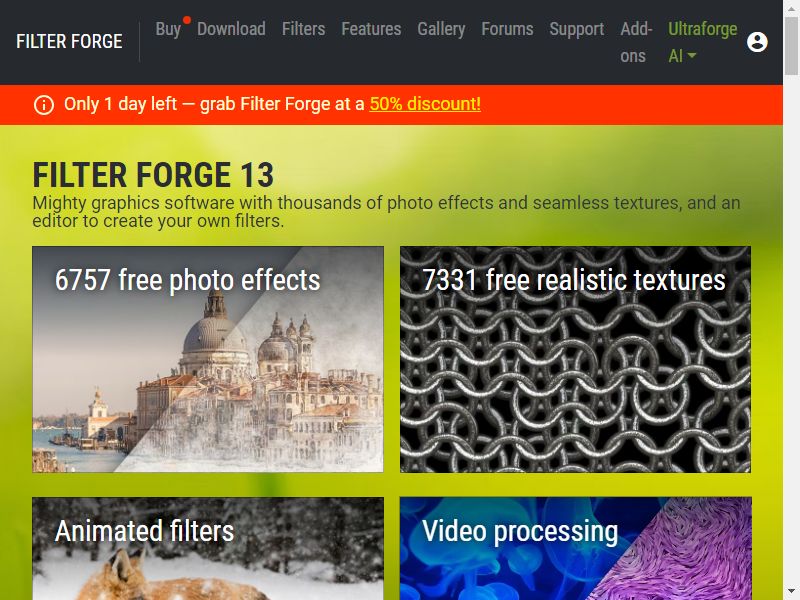Click the vertical scrollbar thumb

791,45
